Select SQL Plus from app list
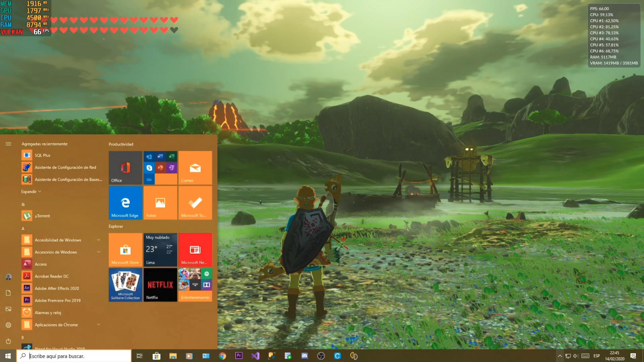 pos(42,155)
